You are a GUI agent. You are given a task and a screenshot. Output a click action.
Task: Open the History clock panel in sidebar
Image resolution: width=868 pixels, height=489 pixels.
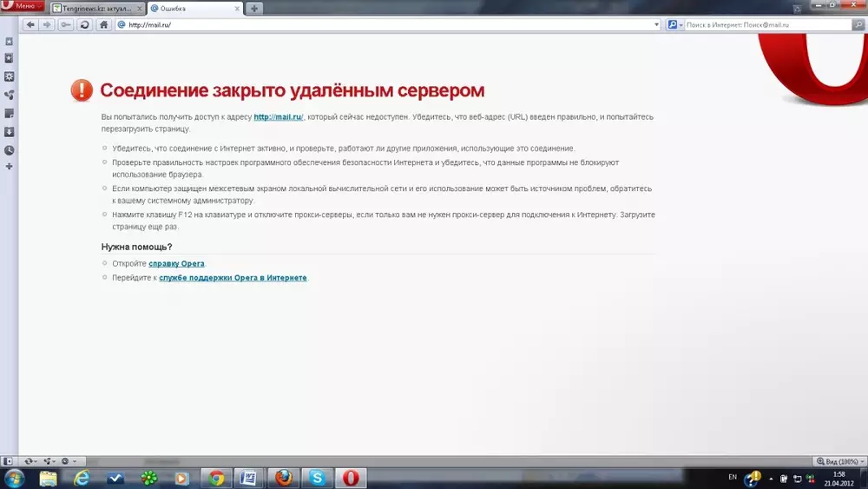(9, 149)
